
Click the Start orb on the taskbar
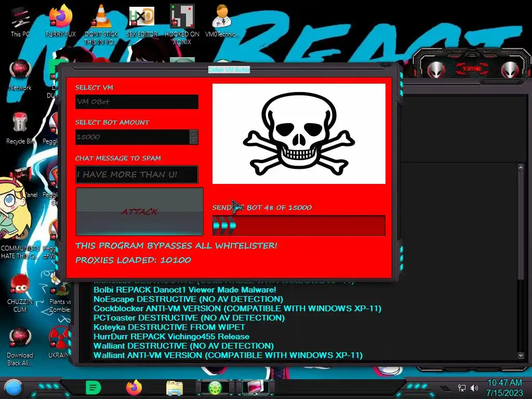point(13,388)
